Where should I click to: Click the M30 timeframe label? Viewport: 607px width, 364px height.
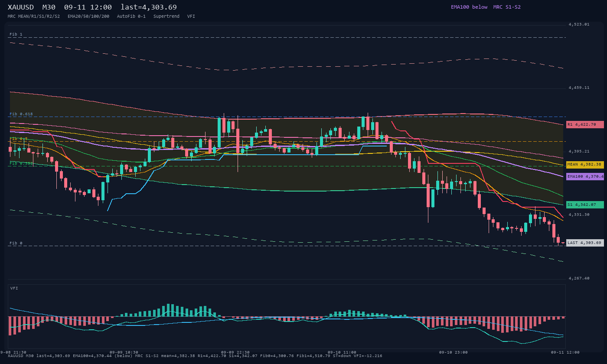pos(49,7)
